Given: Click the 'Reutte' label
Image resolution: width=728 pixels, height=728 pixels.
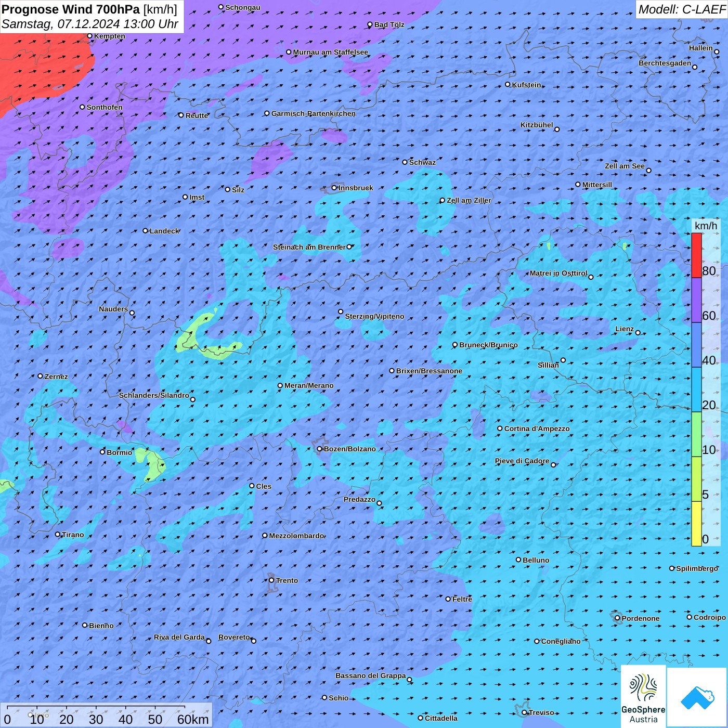Looking at the screenshot, I should [x=197, y=115].
